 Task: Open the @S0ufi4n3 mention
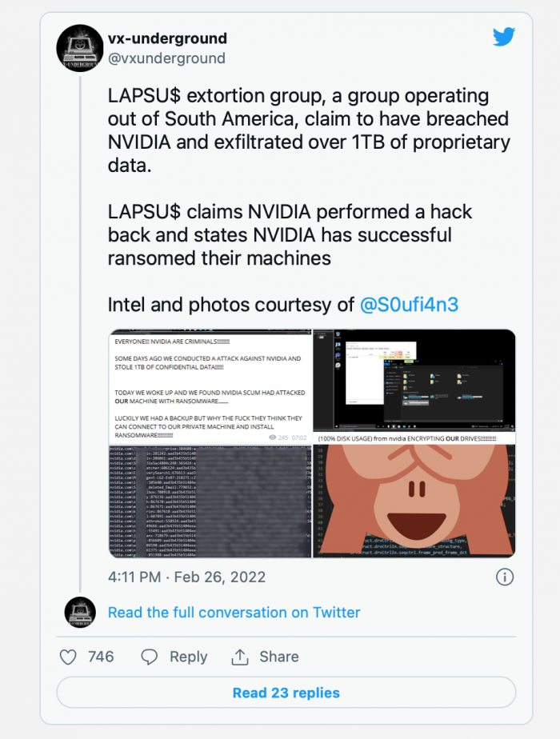[x=410, y=305]
